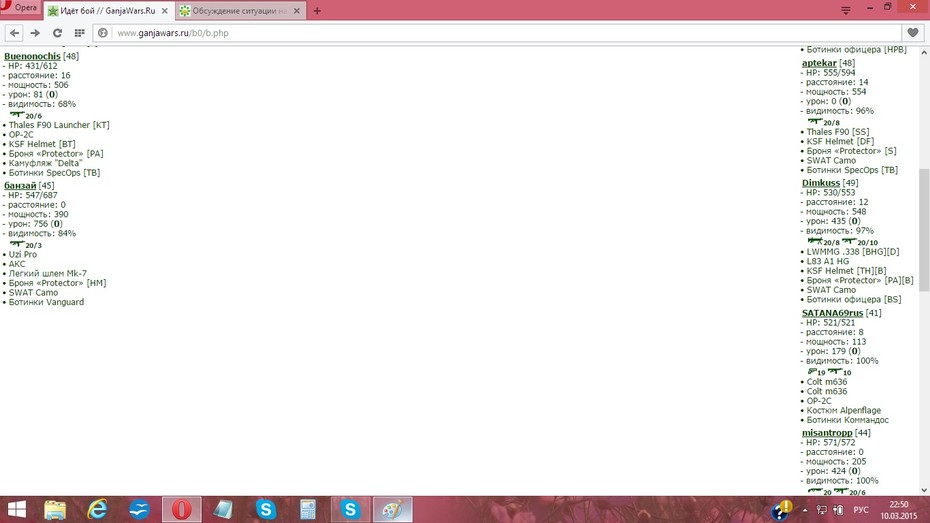Open File Explorer from taskbar
Viewport: 930px width, 523px height.
pos(55,510)
